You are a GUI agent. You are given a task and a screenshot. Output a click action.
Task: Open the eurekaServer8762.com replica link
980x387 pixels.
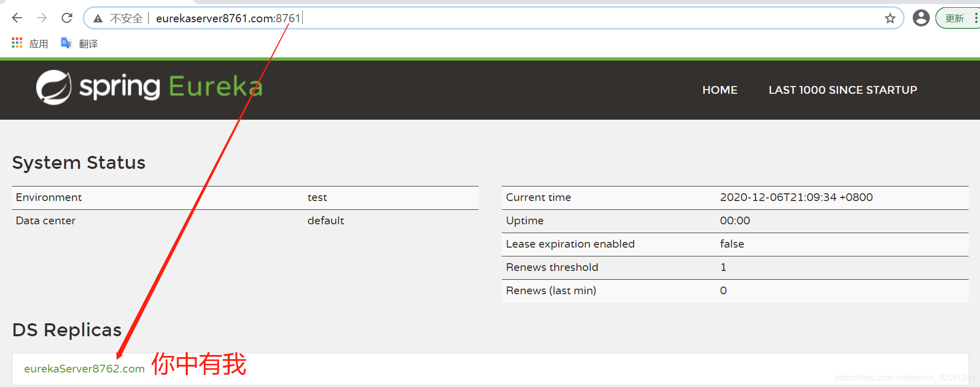coord(84,369)
